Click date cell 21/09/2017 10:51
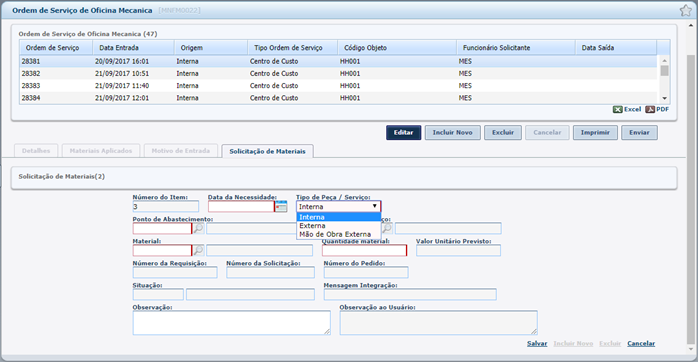Viewport: 698px width, 362px height. (x=122, y=73)
